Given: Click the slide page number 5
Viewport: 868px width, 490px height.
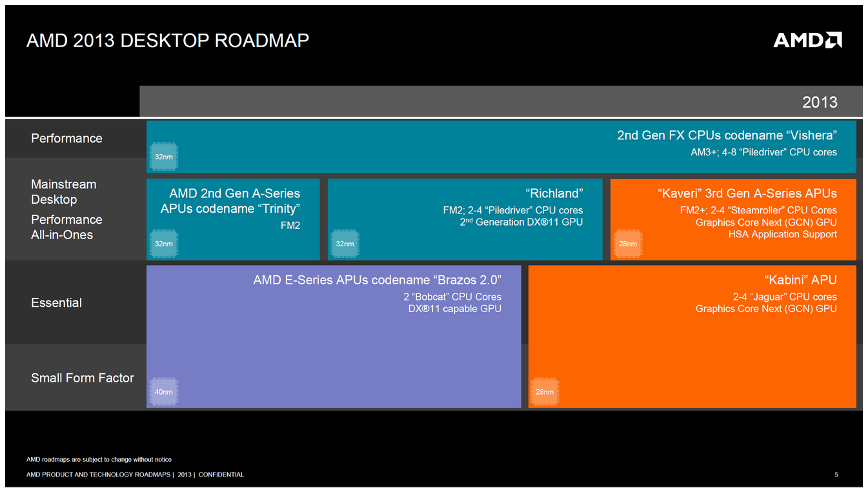Looking at the screenshot, I should [x=836, y=475].
